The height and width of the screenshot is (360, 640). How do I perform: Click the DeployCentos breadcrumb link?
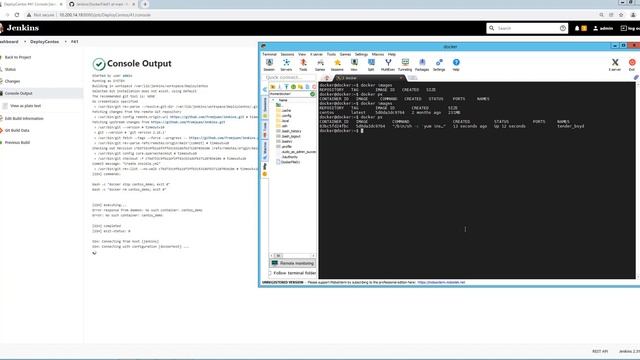pyautogui.click(x=44, y=42)
